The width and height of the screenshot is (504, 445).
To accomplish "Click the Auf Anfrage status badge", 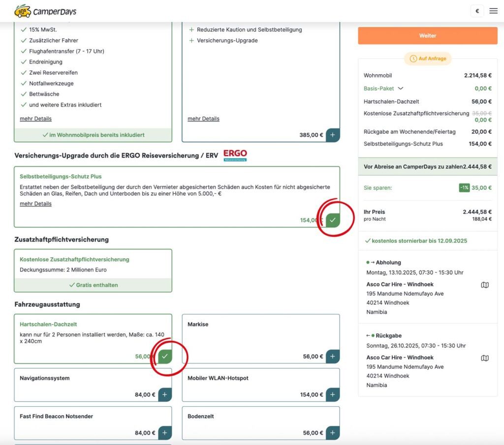I will pyautogui.click(x=428, y=59).
